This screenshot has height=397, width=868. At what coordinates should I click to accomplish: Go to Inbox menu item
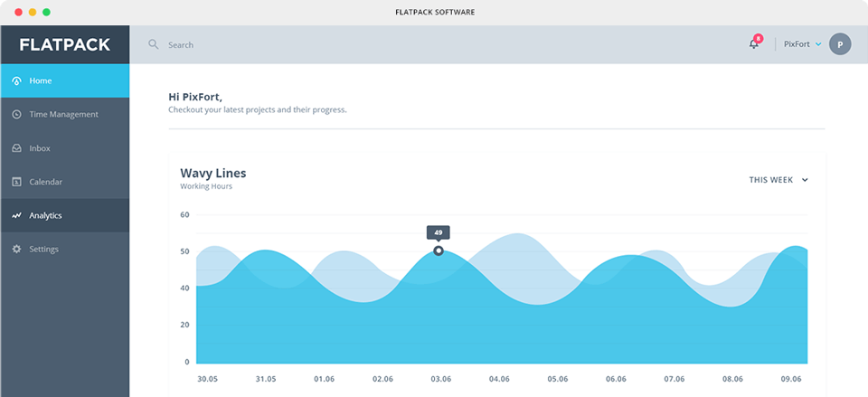[x=40, y=148]
